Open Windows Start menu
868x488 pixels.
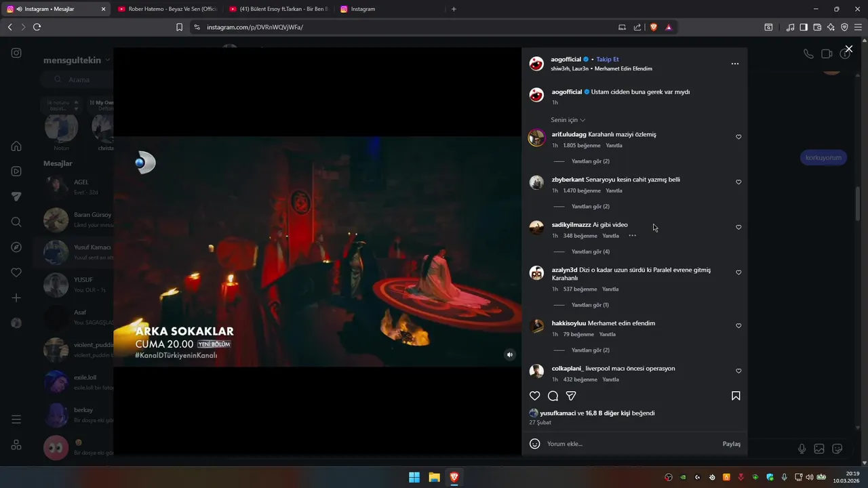coord(414,477)
